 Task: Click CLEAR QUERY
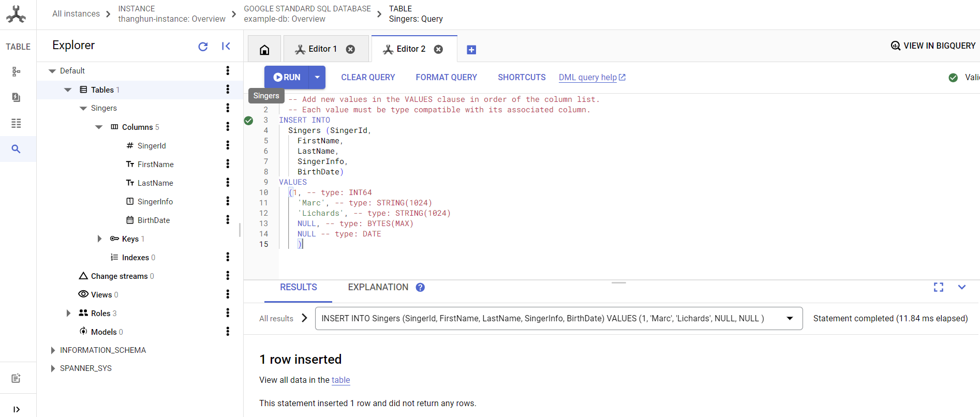pos(368,77)
